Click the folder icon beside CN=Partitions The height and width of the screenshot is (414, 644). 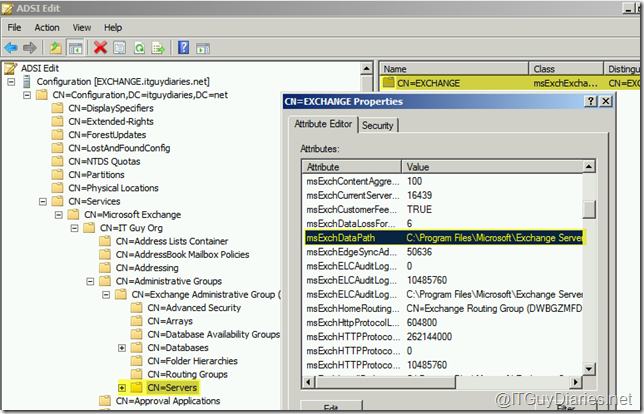[58, 175]
